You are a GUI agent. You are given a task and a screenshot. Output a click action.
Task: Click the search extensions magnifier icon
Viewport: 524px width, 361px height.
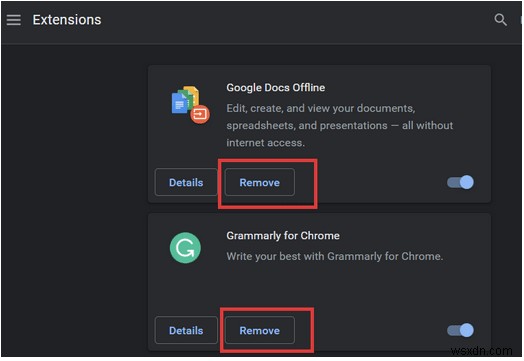point(500,20)
